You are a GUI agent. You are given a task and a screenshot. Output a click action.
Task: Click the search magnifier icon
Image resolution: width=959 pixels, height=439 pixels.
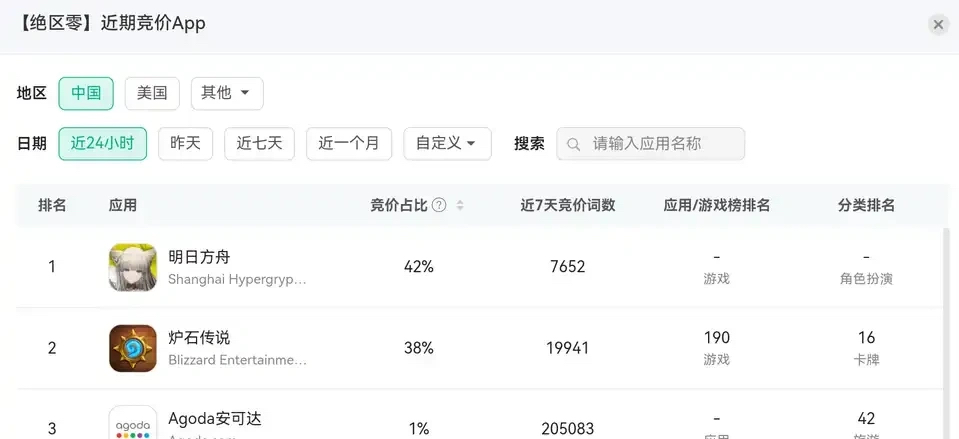pyautogui.click(x=574, y=144)
